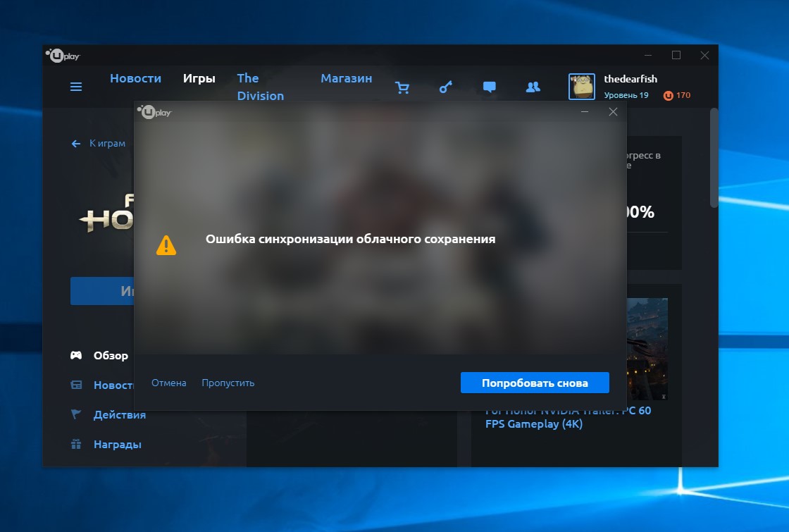
Task: Click the Отмена link
Action: tap(168, 383)
